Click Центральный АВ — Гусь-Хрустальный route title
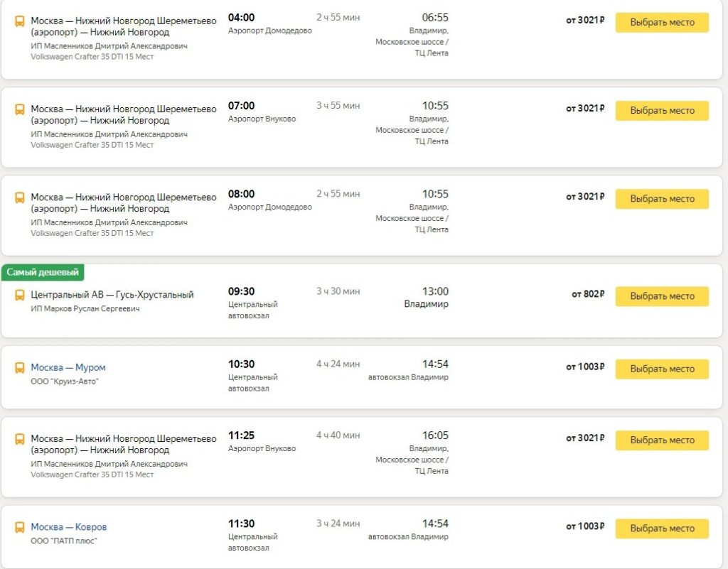The width and height of the screenshot is (728, 569). [x=112, y=295]
